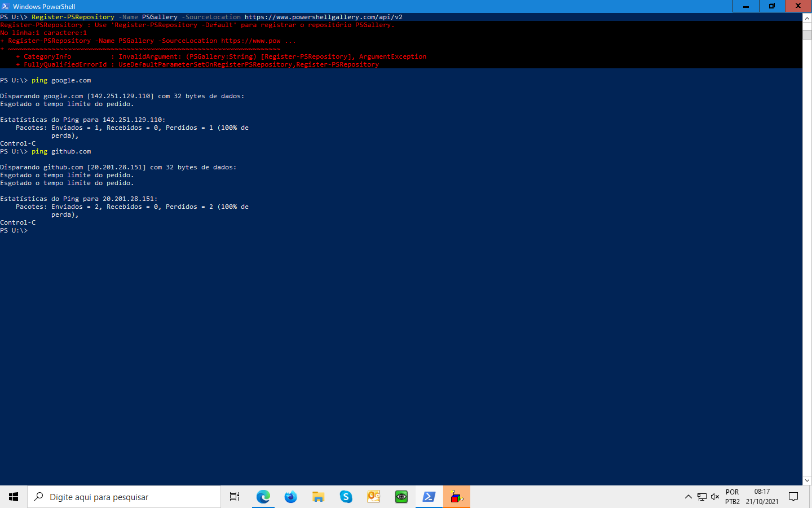The height and width of the screenshot is (508, 812).
Task: Open the Action Center notification button
Action: [793, 497]
